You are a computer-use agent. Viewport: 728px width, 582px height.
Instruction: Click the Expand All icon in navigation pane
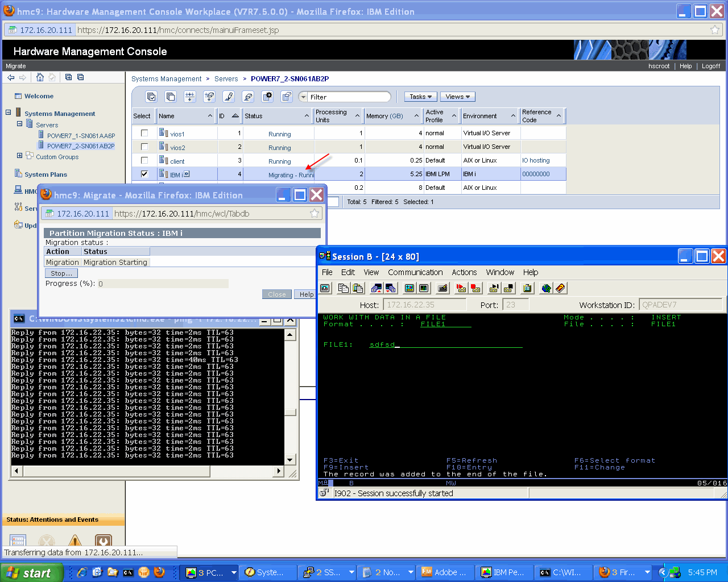tap(68, 77)
